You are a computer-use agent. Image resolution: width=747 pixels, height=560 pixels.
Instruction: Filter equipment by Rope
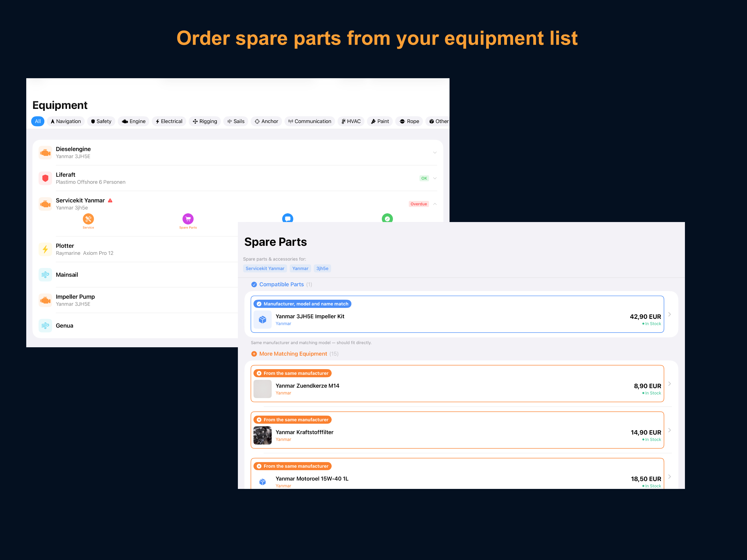[x=409, y=121]
